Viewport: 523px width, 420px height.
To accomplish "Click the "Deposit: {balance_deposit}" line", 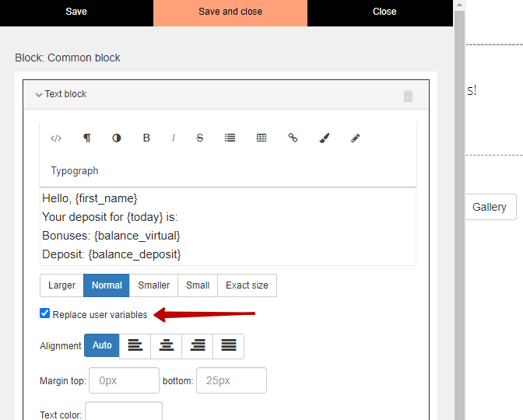I will [x=111, y=254].
